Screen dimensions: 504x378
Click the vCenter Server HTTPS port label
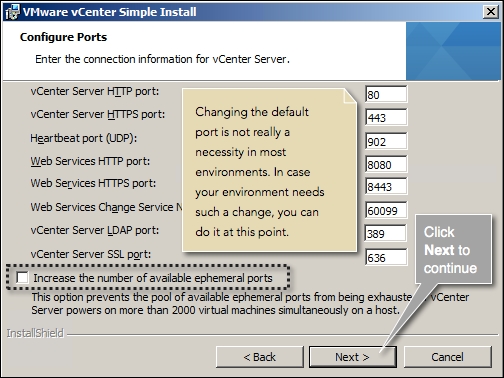click(98, 114)
